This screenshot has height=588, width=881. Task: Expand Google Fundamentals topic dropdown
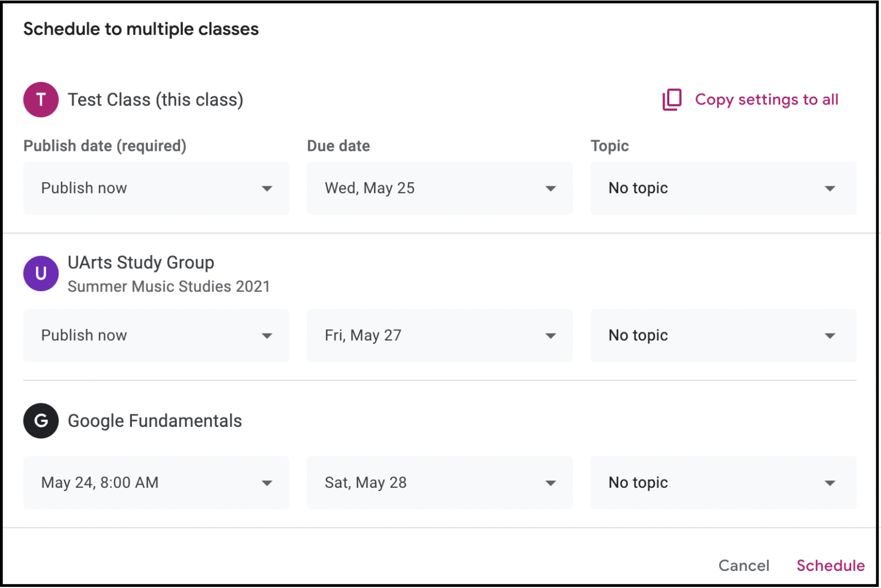[723, 483]
